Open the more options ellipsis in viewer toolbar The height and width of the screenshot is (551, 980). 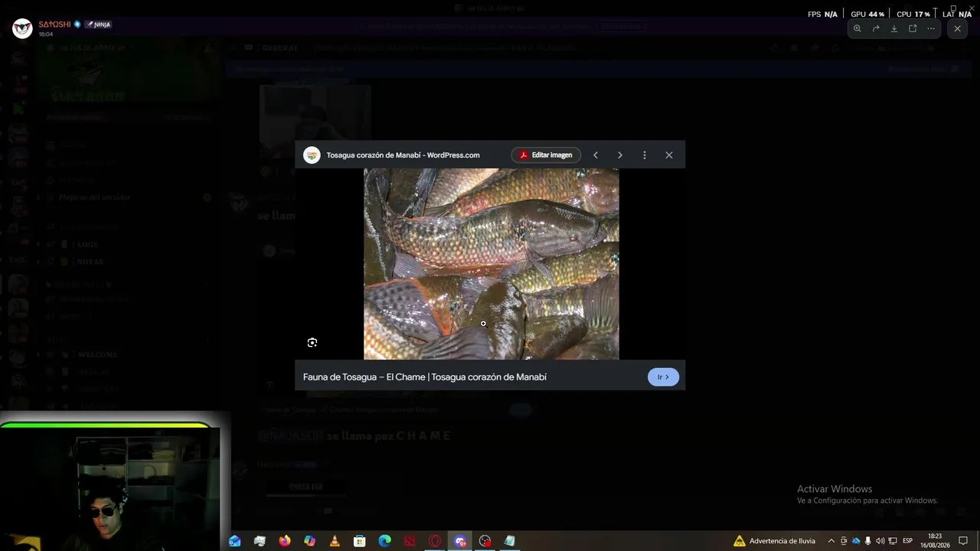click(x=931, y=28)
